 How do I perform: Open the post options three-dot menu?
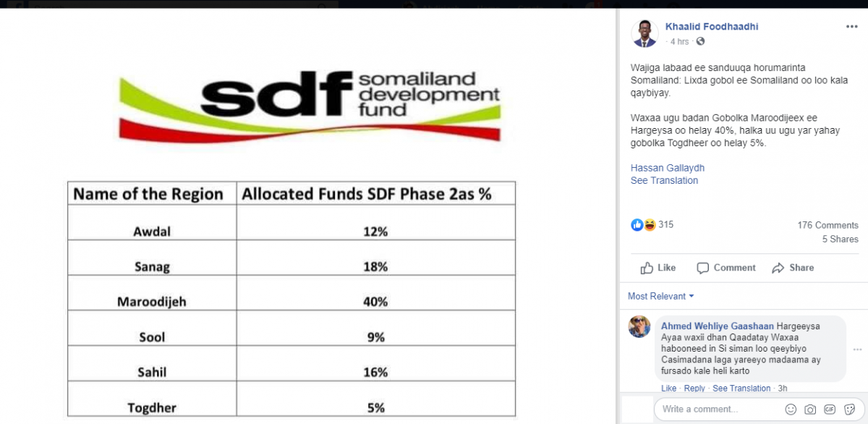(x=851, y=27)
